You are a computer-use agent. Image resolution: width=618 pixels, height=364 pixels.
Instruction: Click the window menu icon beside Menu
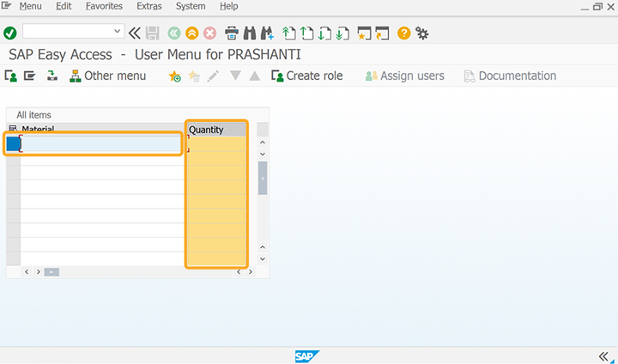tap(7, 5)
